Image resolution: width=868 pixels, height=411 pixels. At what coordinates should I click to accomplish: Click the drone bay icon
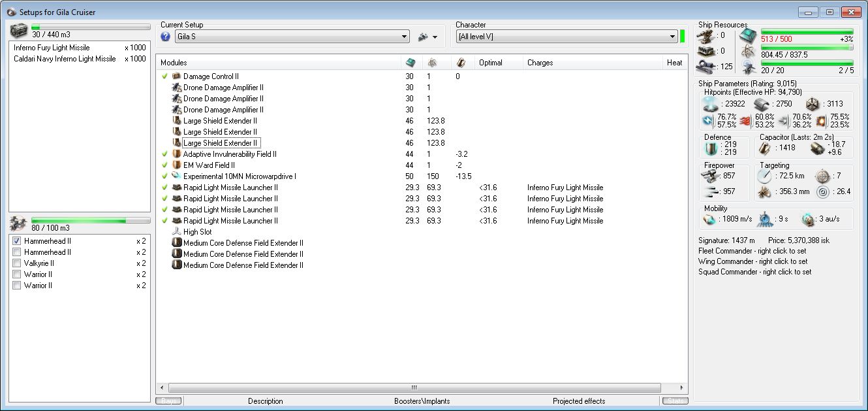pyautogui.click(x=20, y=224)
